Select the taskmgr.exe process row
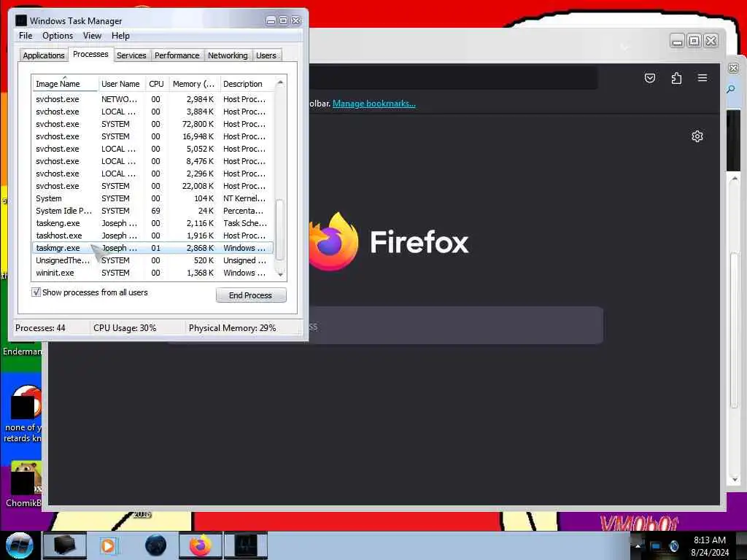 coord(153,248)
